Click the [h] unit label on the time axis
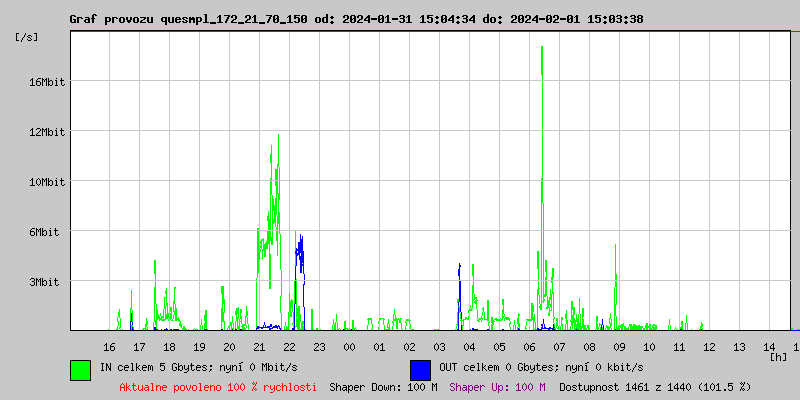Screen dimensions: 800x400 (x=778, y=357)
